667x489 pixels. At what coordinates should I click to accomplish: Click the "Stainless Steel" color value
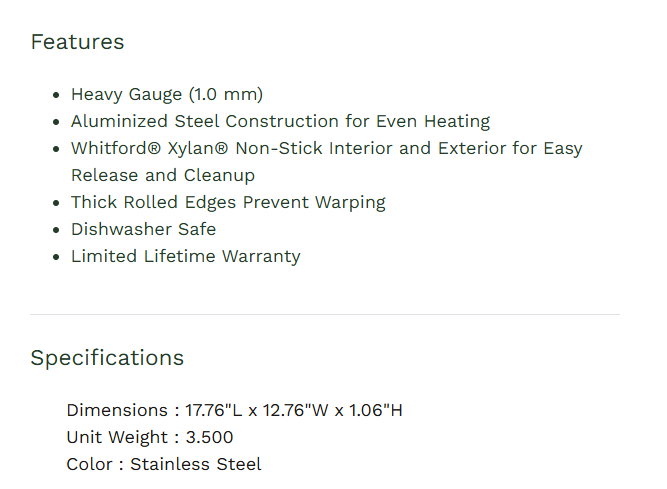[196, 465]
